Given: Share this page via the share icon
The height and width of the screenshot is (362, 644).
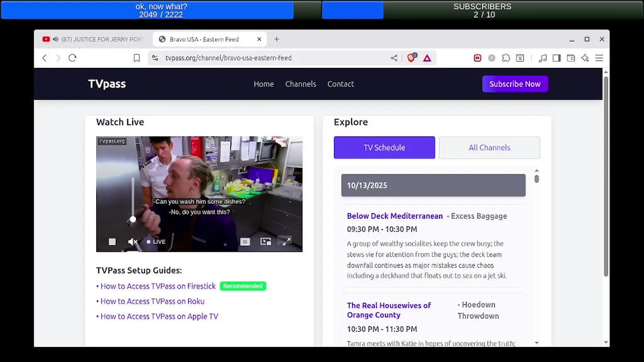Looking at the screenshot, I should [x=394, y=58].
